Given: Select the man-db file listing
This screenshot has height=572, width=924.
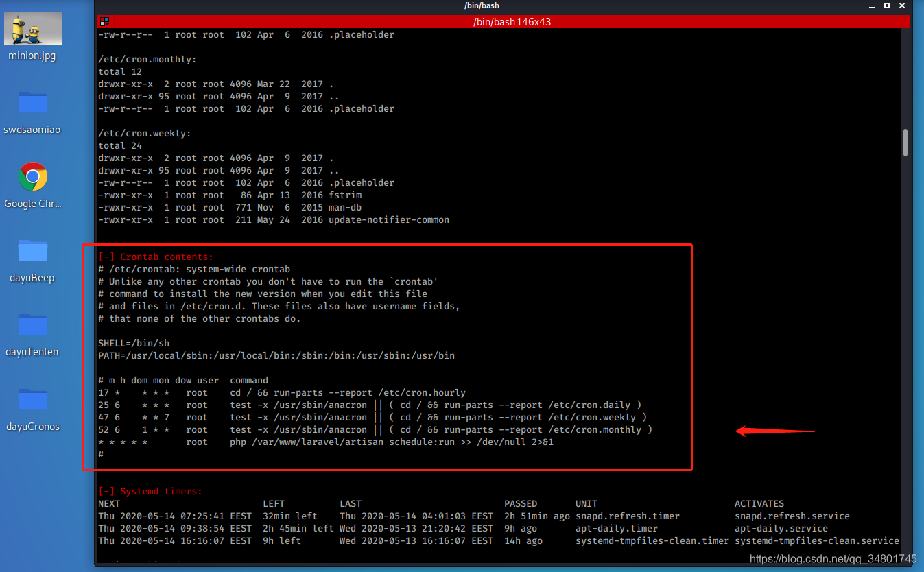Looking at the screenshot, I should 230,208.
